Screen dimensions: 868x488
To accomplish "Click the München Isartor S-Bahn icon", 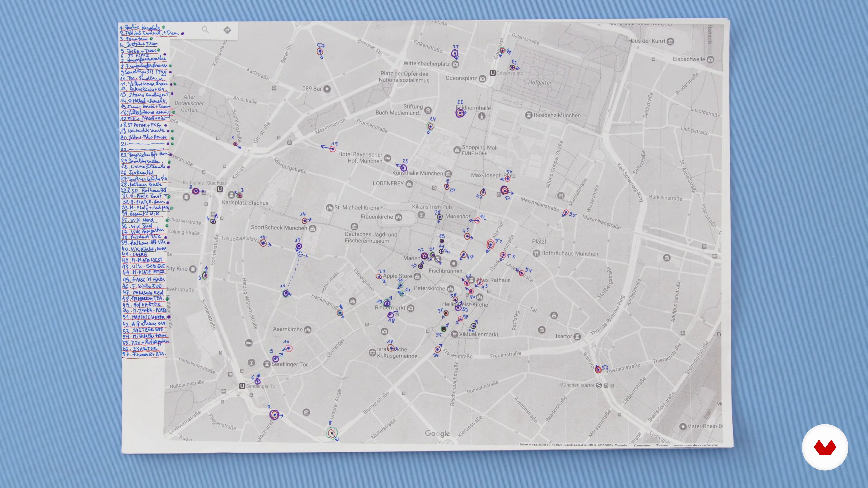I will point(599,385).
